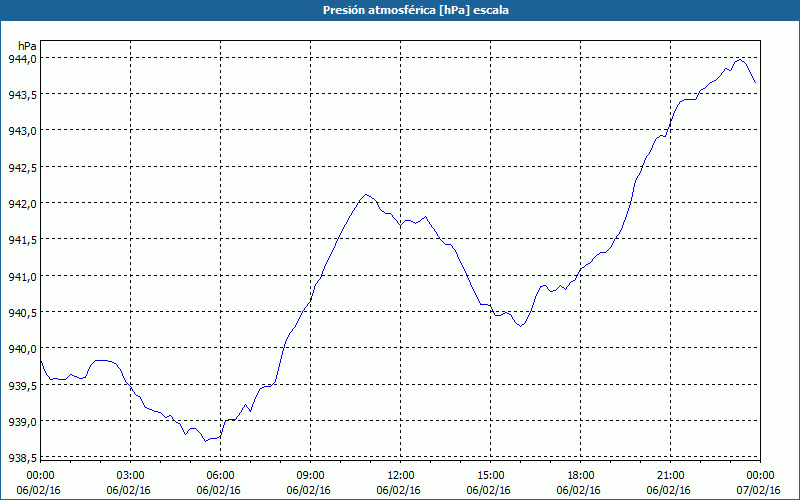Click the '00:00' time label above 06/02/16

point(40,476)
